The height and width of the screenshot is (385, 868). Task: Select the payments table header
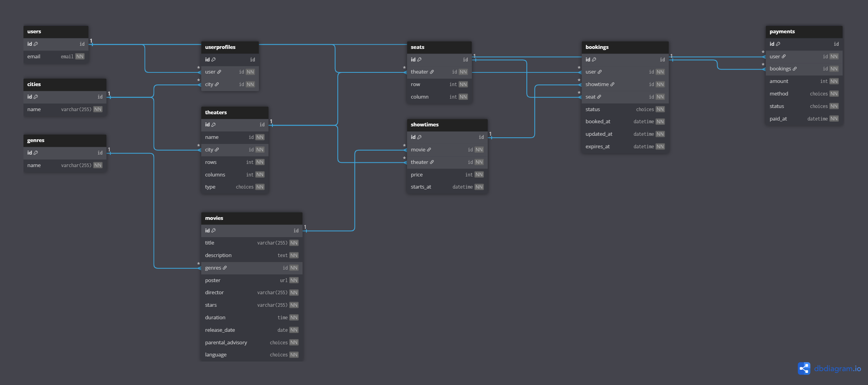coord(804,32)
